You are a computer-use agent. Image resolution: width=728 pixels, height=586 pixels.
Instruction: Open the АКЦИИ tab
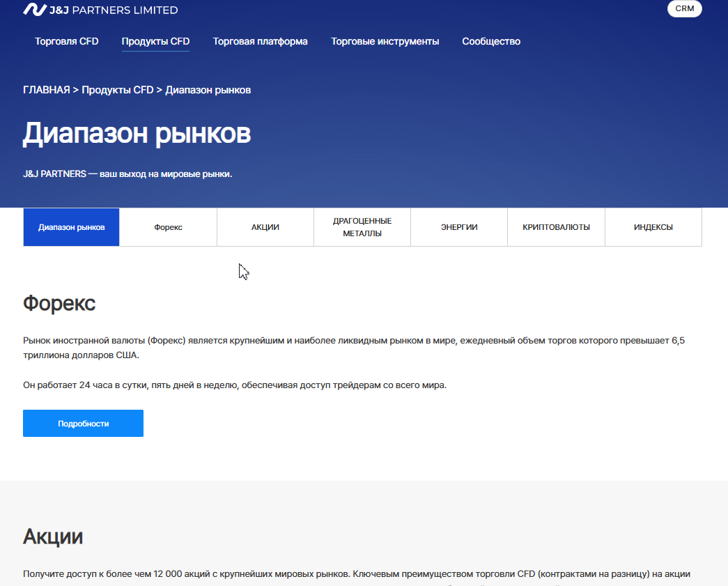click(x=265, y=227)
